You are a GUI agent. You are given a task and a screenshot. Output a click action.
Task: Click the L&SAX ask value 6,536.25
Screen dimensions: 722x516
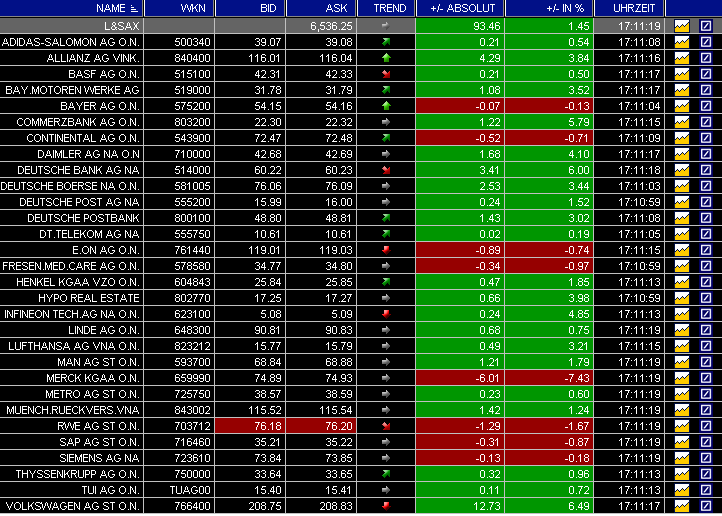pyautogui.click(x=330, y=26)
